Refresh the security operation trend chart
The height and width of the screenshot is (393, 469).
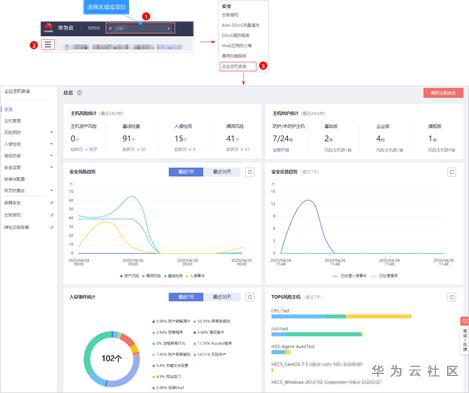(452, 172)
